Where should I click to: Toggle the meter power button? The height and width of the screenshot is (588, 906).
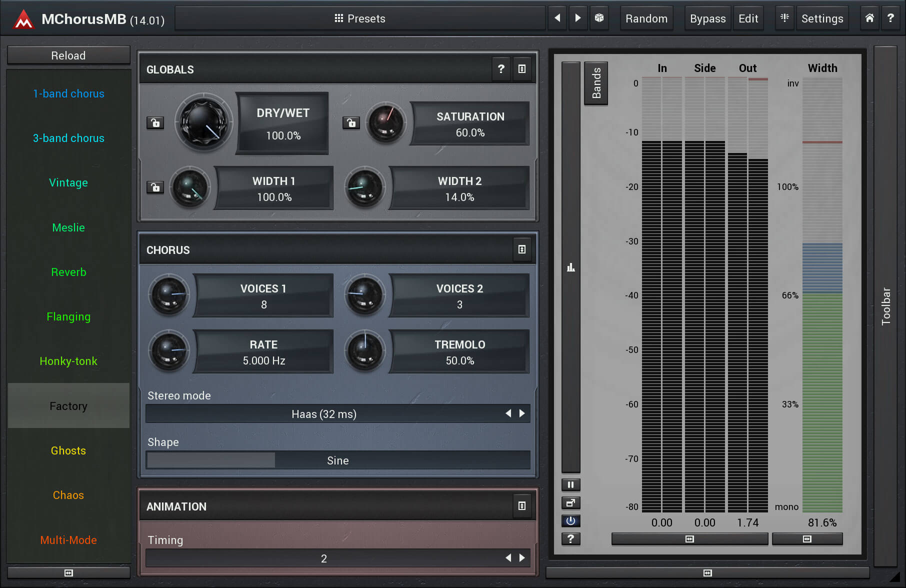pos(570,520)
